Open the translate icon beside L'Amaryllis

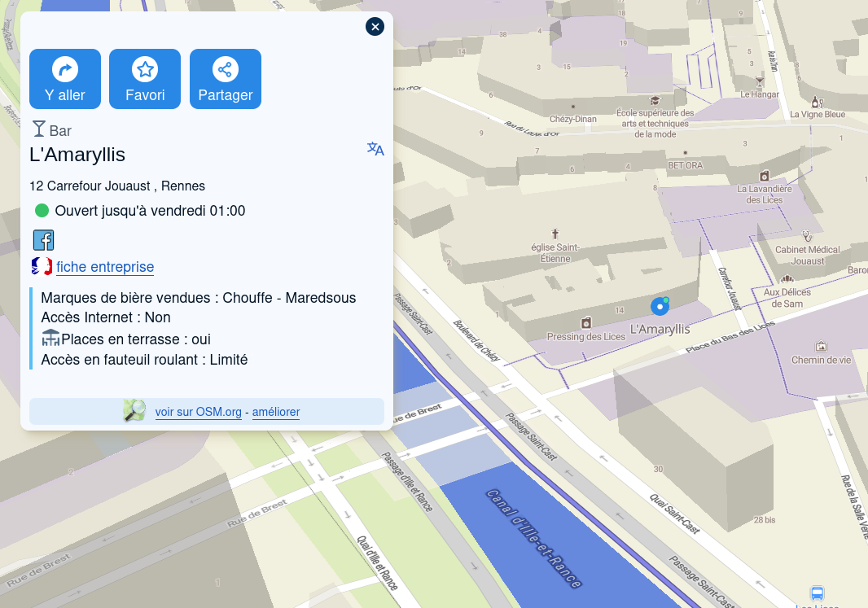pos(375,149)
